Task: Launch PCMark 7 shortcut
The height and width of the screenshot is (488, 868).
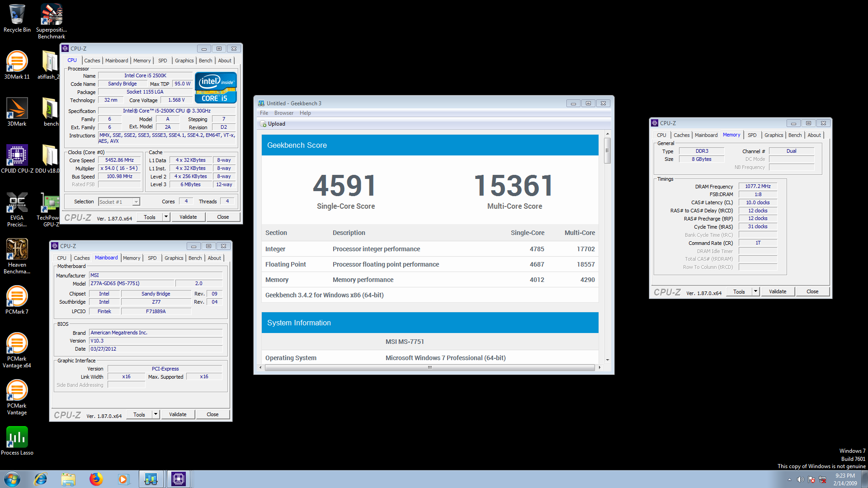Action: (17, 300)
